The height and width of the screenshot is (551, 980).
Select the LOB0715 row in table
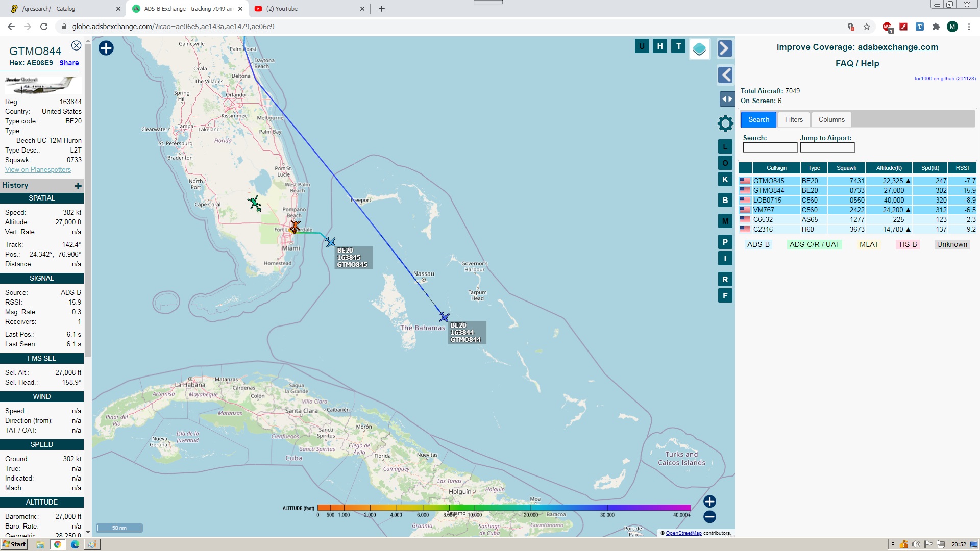tap(857, 200)
